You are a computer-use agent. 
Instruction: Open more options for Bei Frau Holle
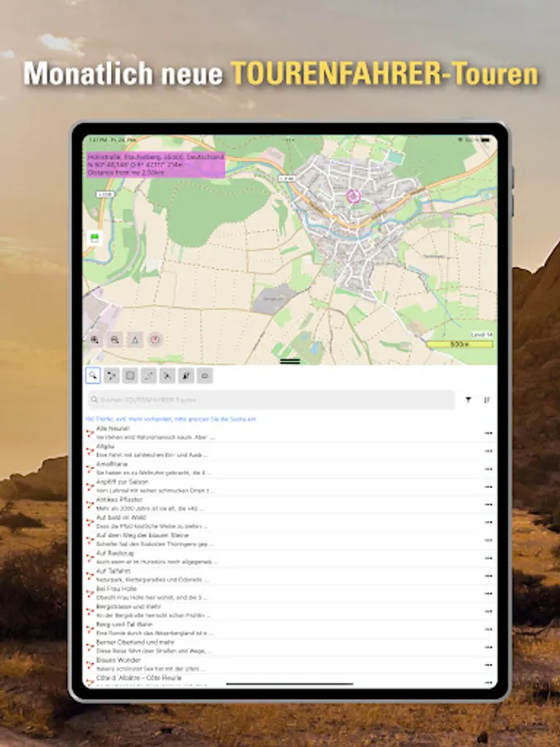pyautogui.click(x=488, y=593)
